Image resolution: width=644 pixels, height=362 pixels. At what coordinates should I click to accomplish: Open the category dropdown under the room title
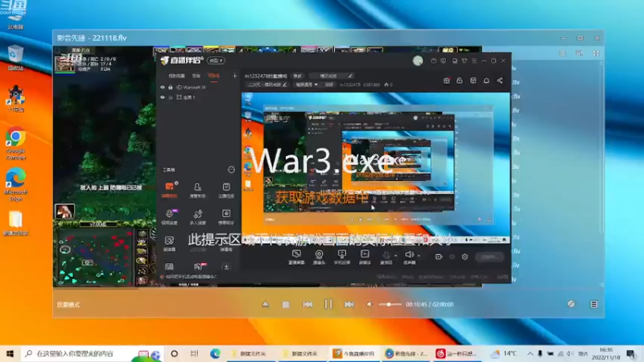click(x=307, y=84)
